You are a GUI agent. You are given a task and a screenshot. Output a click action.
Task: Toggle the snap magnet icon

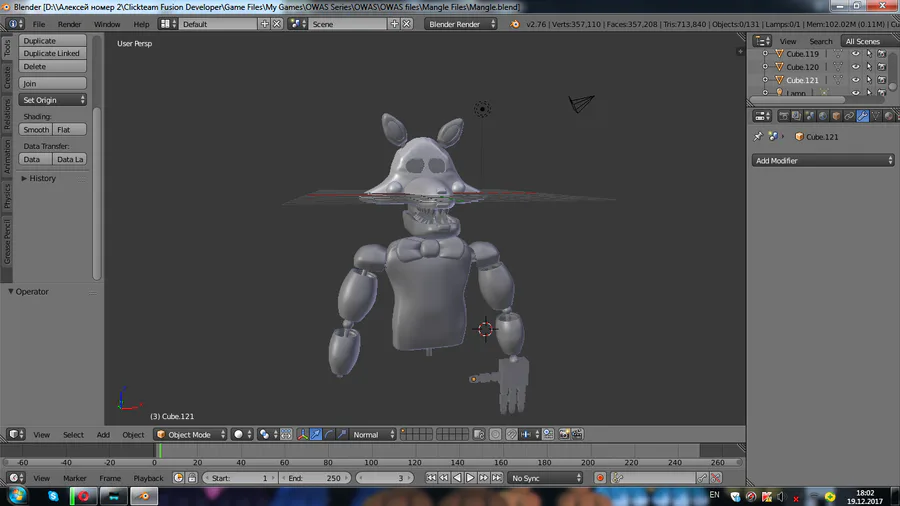point(511,434)
